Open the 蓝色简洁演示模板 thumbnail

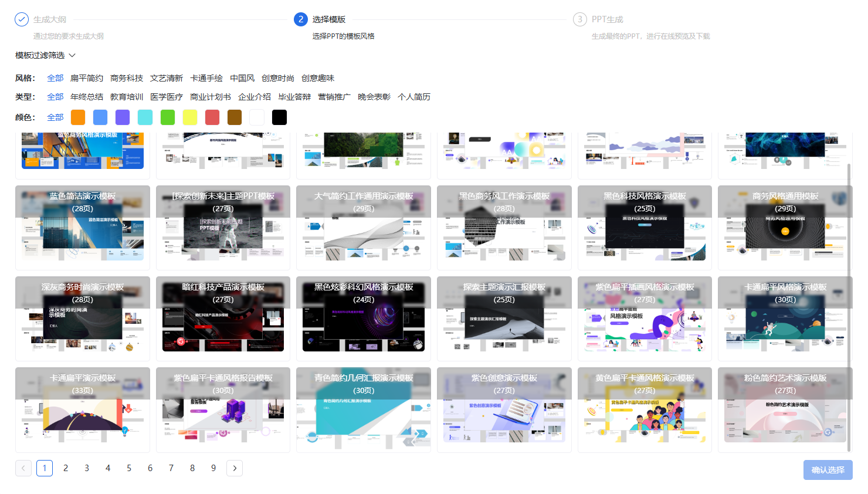pyautogui.click(x=82, y=227)
